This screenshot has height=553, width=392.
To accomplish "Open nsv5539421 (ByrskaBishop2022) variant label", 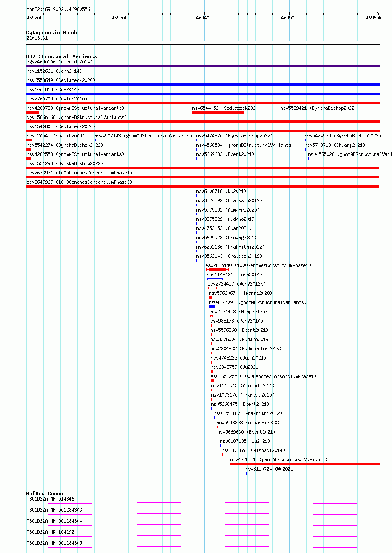I will [x=318, y=108].
